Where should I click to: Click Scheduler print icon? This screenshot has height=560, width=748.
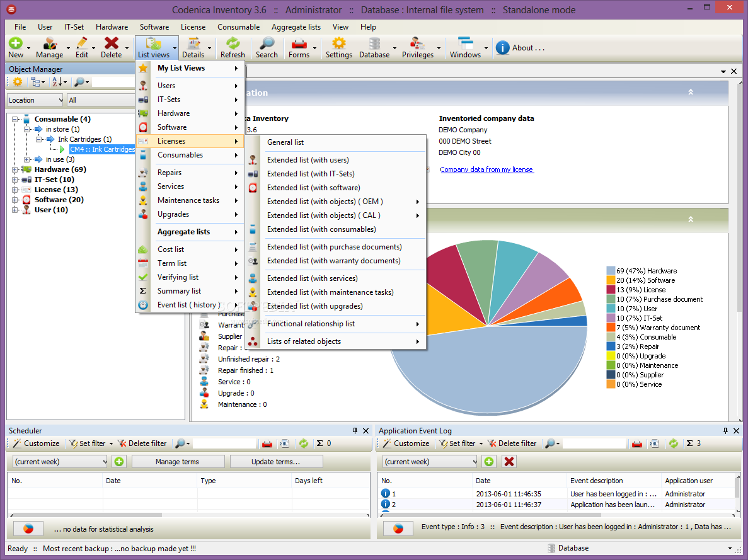coord(267,443)
